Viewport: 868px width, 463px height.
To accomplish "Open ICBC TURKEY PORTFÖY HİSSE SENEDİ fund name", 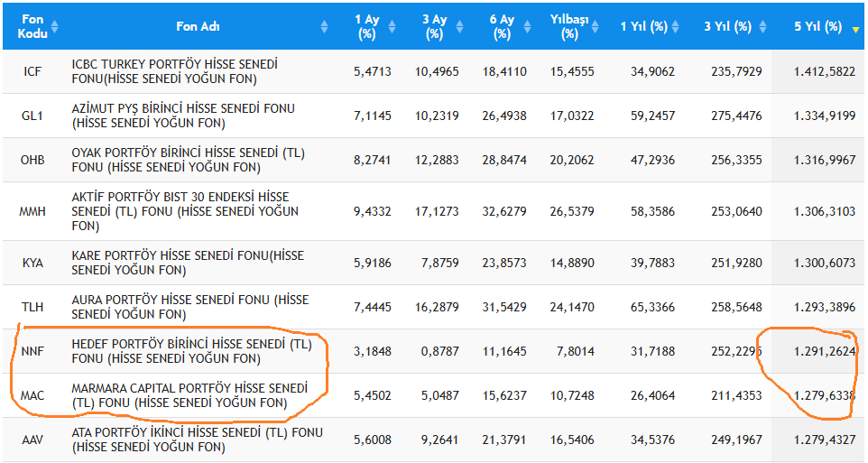I will click(174, 71).
